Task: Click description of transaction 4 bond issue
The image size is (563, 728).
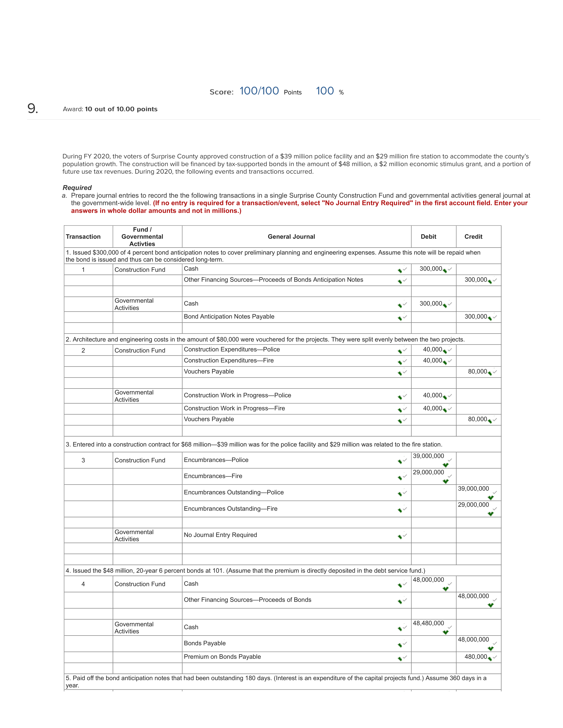Action: (246, 571)
